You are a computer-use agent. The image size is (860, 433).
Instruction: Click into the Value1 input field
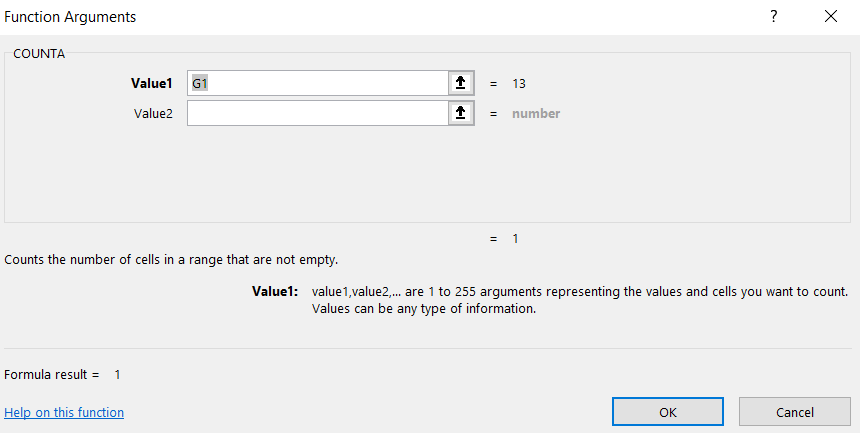pyautogui.click(x=318, y=83)
